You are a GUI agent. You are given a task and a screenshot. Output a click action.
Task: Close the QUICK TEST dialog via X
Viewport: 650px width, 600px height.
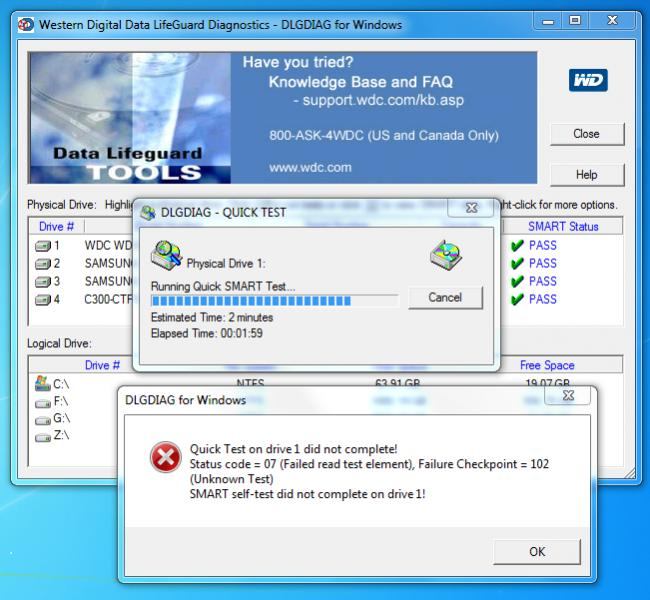tap(471, 208)
